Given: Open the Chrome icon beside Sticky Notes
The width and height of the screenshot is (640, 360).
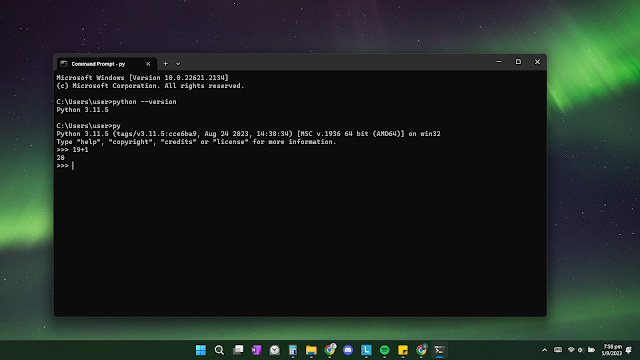Looking at the screenshot, I should click(421, 349).
